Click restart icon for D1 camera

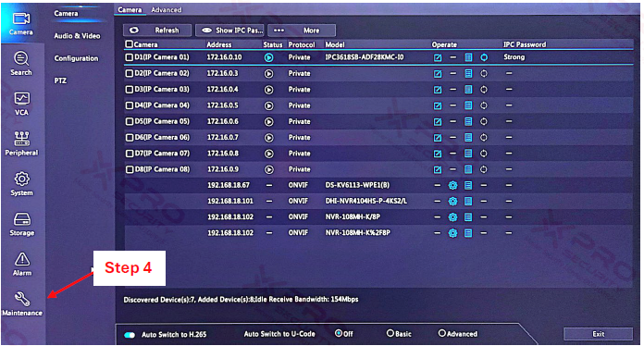click(x=484, y=57)
